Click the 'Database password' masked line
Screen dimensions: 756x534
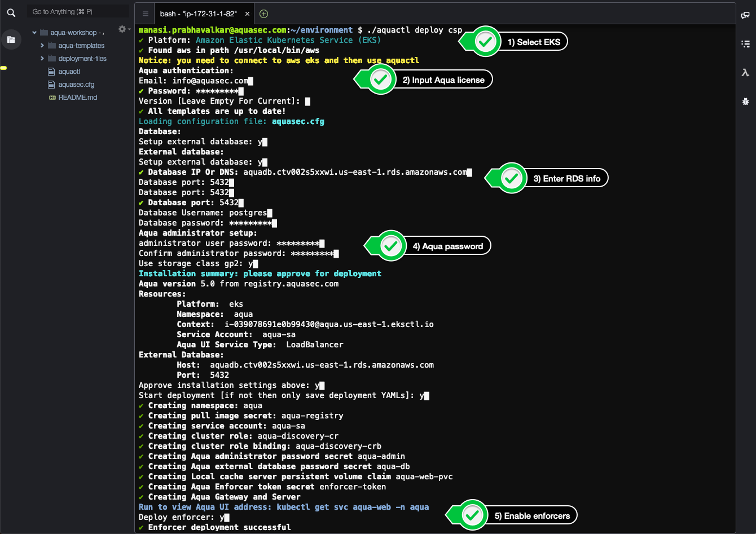point(208,223)
